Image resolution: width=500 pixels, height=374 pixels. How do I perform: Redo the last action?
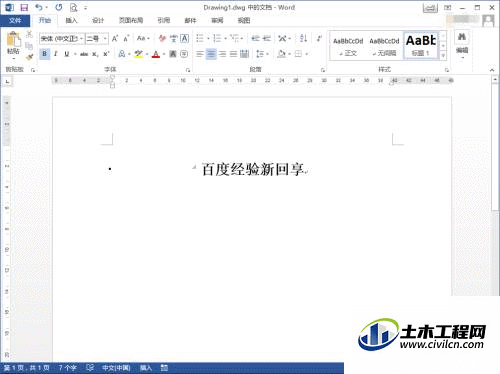[59, 7]
